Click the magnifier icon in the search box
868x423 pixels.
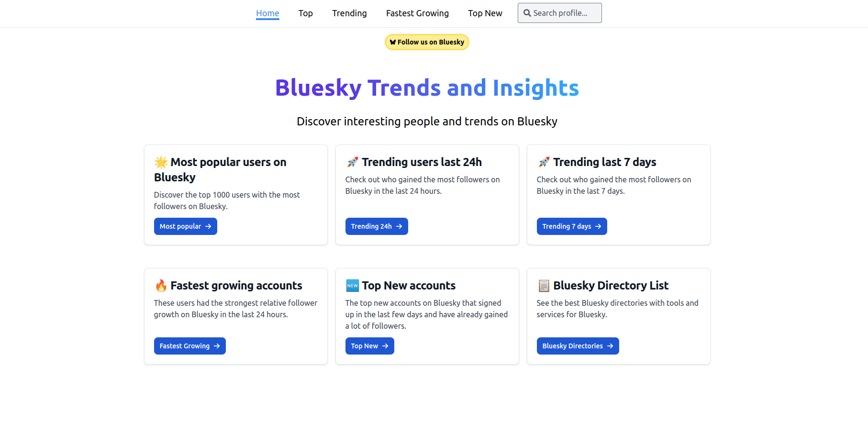click(527, 13)
